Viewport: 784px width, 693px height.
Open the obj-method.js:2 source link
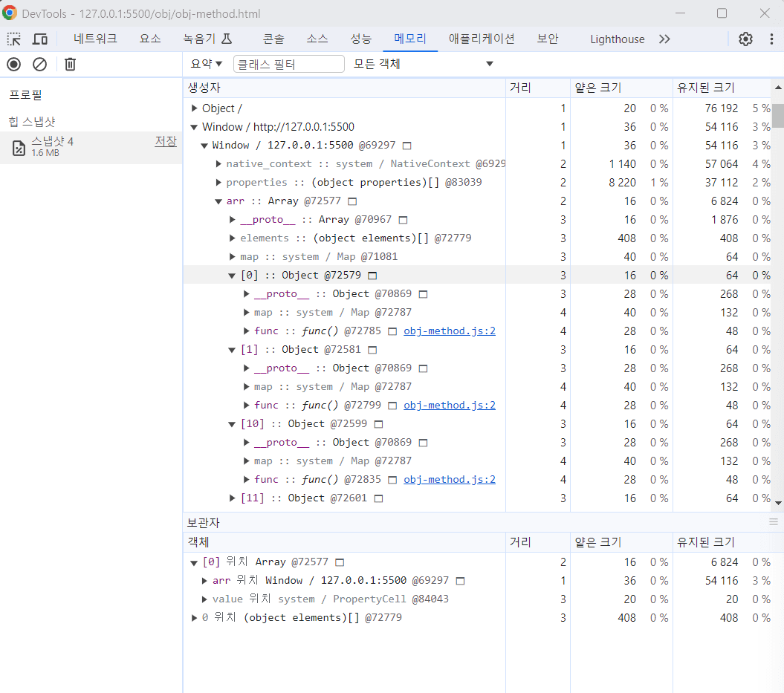450,331
